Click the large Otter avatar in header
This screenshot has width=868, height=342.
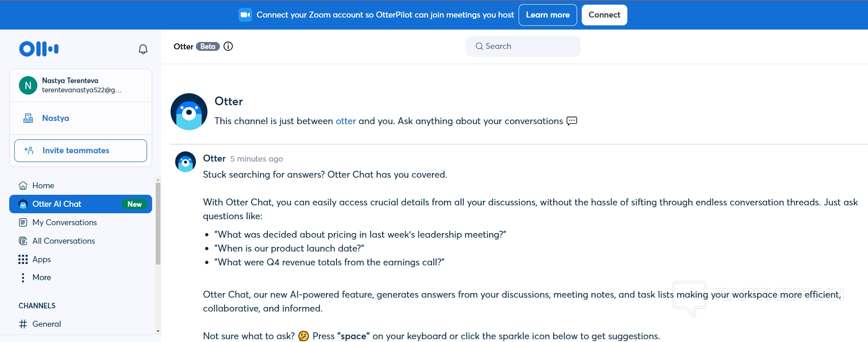coord(189,112)
